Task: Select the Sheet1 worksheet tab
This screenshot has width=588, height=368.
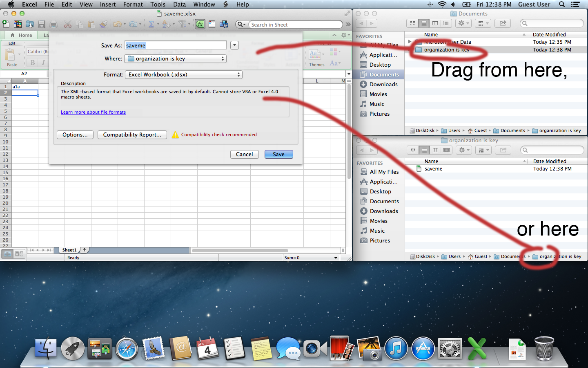Action: click(69, 250)
